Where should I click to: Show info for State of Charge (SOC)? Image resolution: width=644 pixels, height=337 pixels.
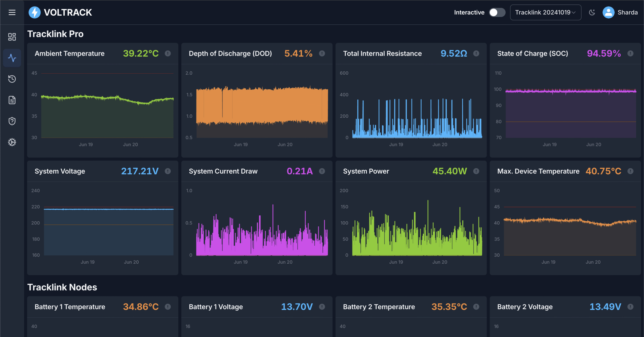coord(630,53)
